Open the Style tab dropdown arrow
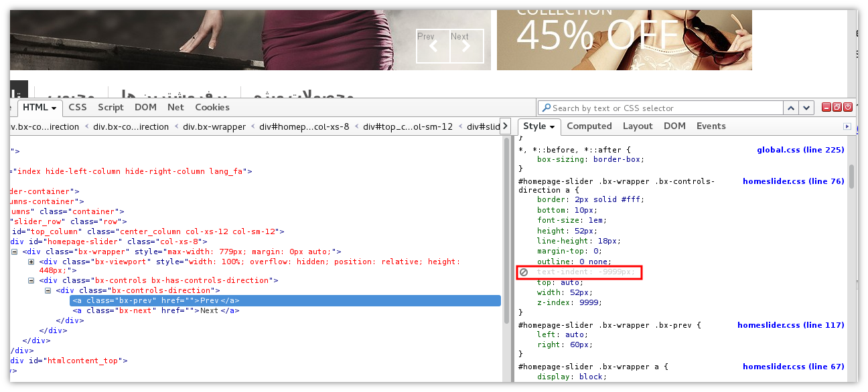Screen dimensions: 868x392 [553, 126]
